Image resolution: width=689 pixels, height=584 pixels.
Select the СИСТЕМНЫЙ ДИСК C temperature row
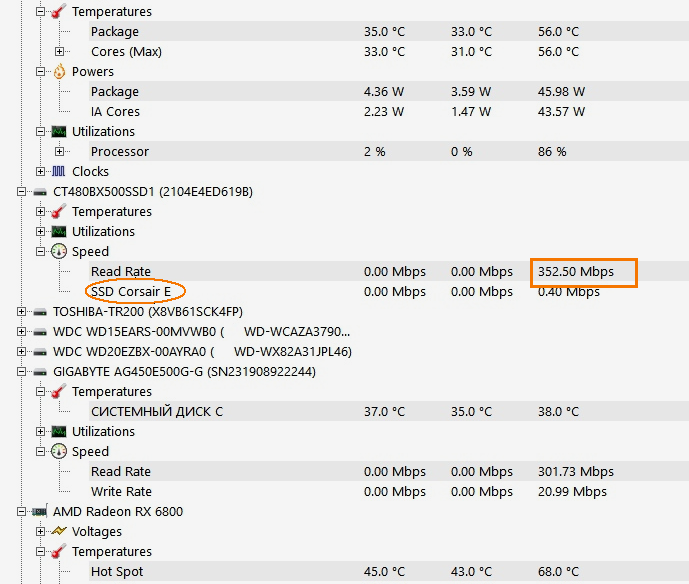pos(157,412)
